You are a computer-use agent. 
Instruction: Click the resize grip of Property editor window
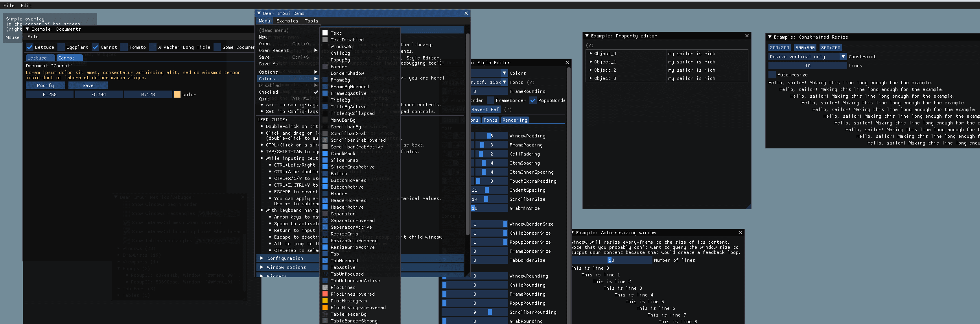click(748, 206)
